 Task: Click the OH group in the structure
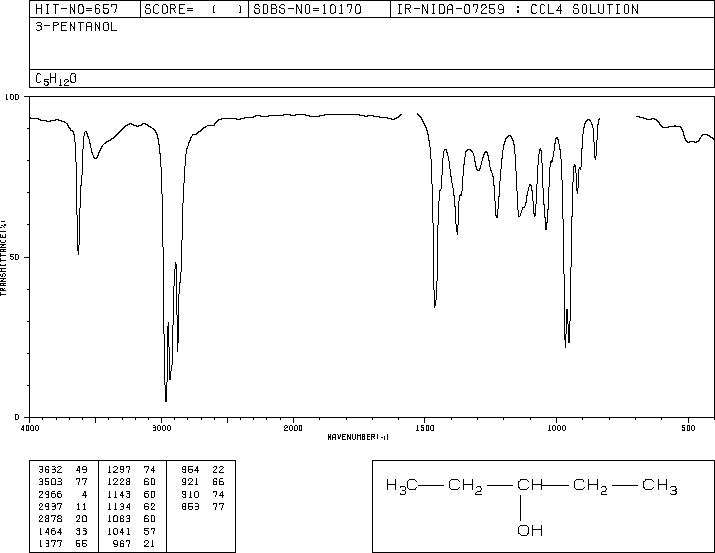click(x=530, y=531)
